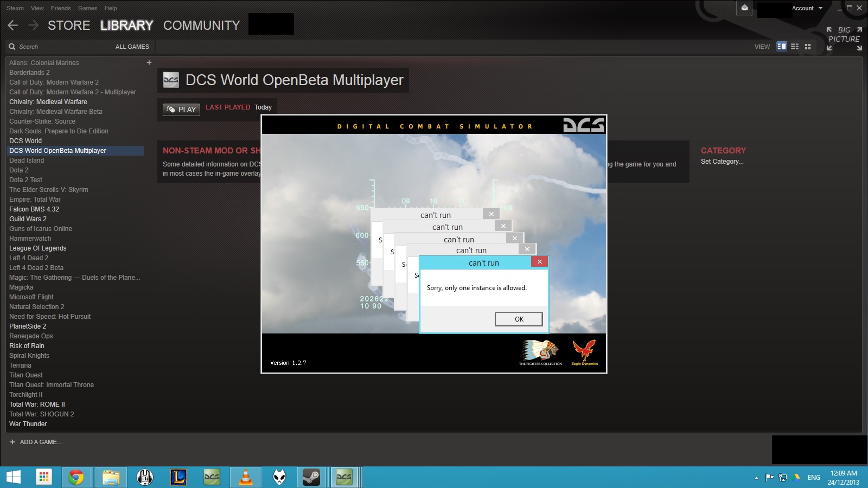Click the Google Drive tray icon
This screenshot has width=868, height=488.
pos(796,477)
